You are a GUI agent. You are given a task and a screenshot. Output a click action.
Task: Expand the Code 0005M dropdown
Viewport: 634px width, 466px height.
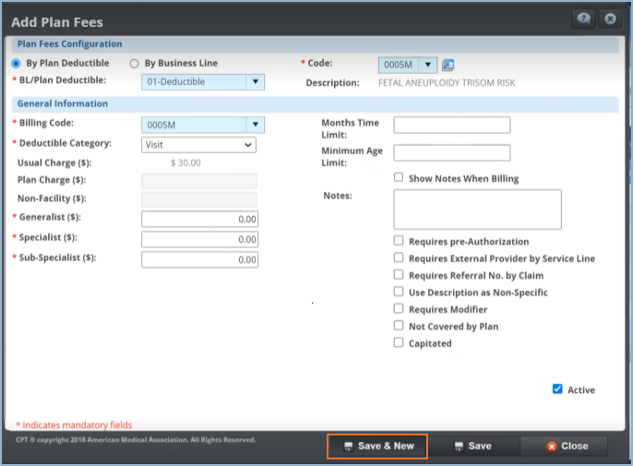429,65
